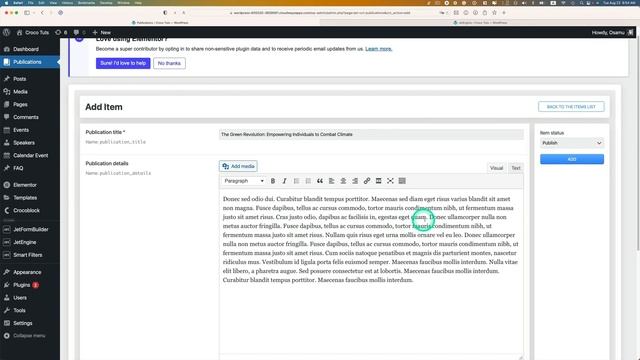Open the Apple menu

pyautogui.click(x=6, y=2)
